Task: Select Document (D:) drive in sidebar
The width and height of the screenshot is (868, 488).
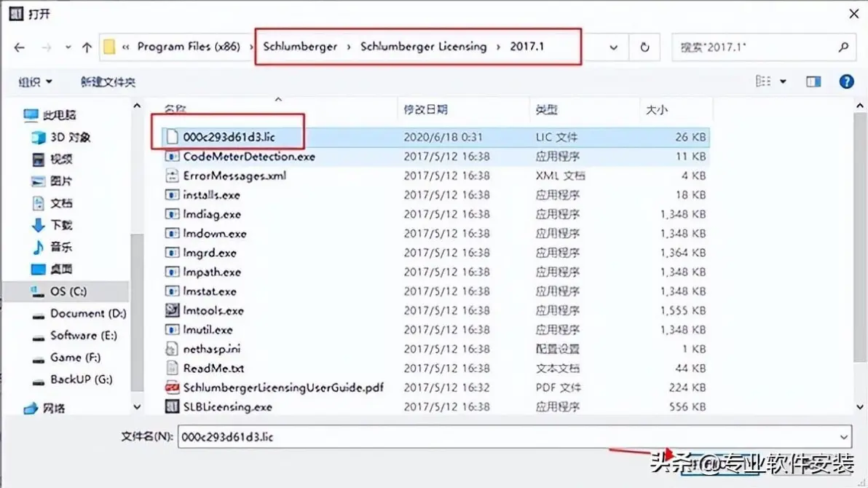Action: [79, 313]
